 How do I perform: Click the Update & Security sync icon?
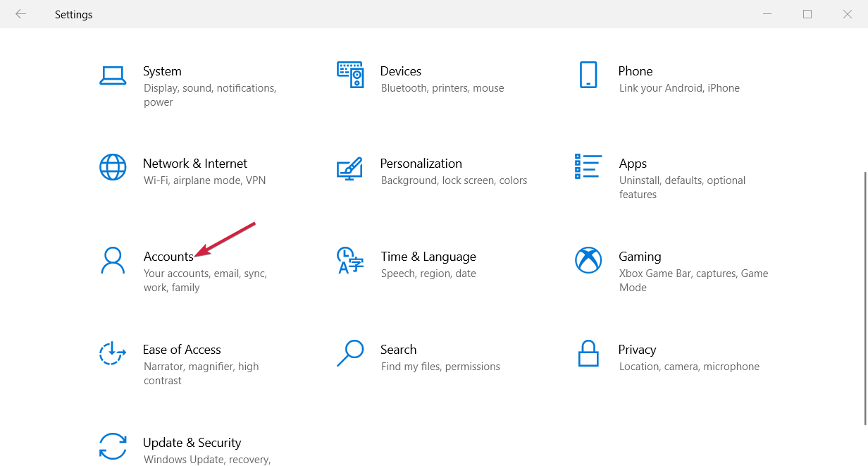tap(113, 446)
